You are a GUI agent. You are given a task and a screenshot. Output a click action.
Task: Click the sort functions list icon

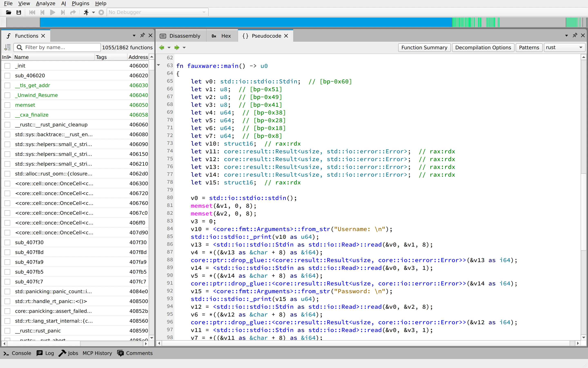tap(8, 47)
